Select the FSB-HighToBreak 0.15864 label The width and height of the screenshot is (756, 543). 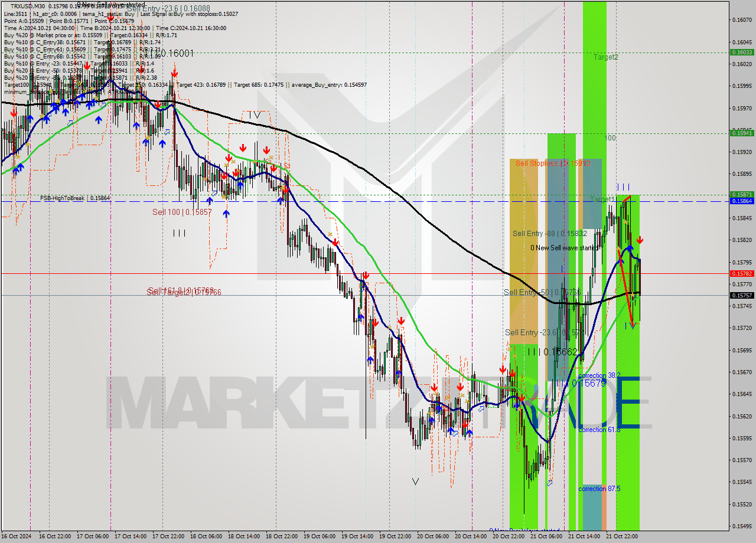point(75,198)
